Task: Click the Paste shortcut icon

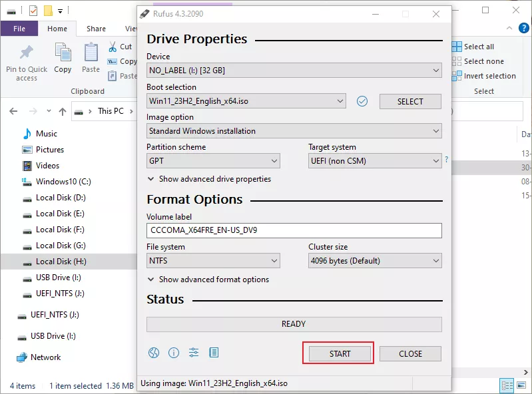Action: point(112,76)
